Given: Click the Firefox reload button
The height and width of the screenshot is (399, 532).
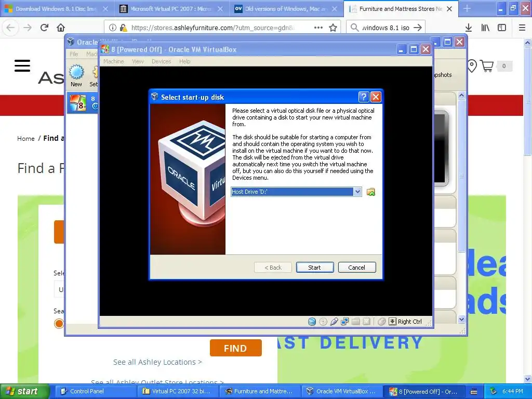Looking at the screenshot, I should tap(44, 28).
